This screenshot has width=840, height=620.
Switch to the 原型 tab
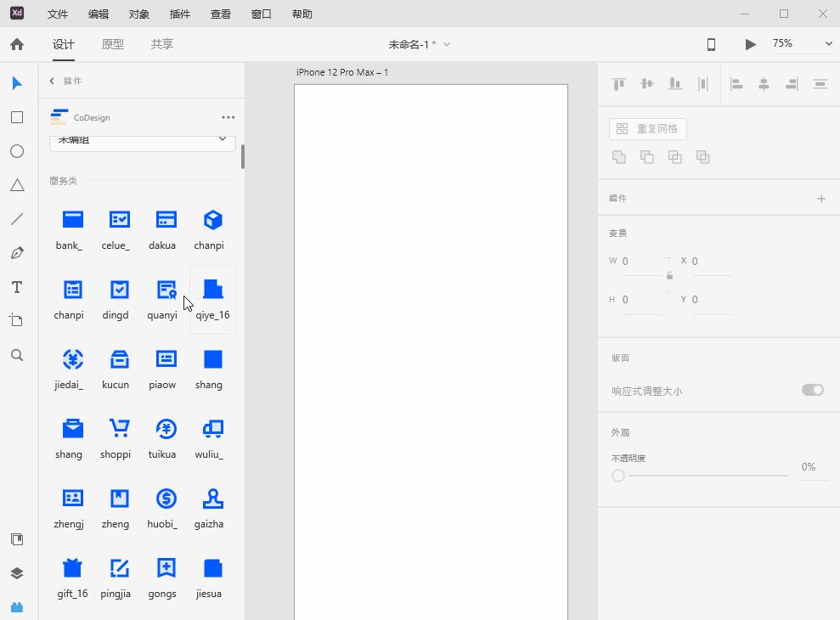(x=112, y=44)
